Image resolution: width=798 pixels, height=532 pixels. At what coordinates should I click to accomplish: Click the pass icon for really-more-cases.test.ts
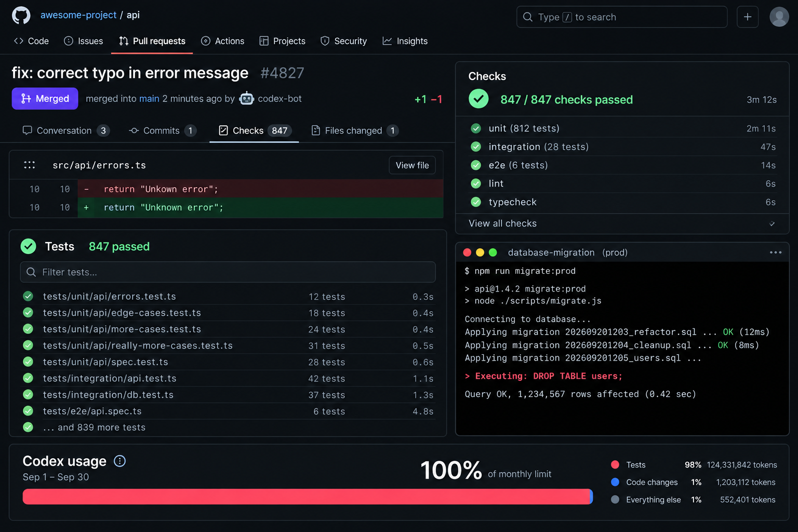click(x=28, y=345)
